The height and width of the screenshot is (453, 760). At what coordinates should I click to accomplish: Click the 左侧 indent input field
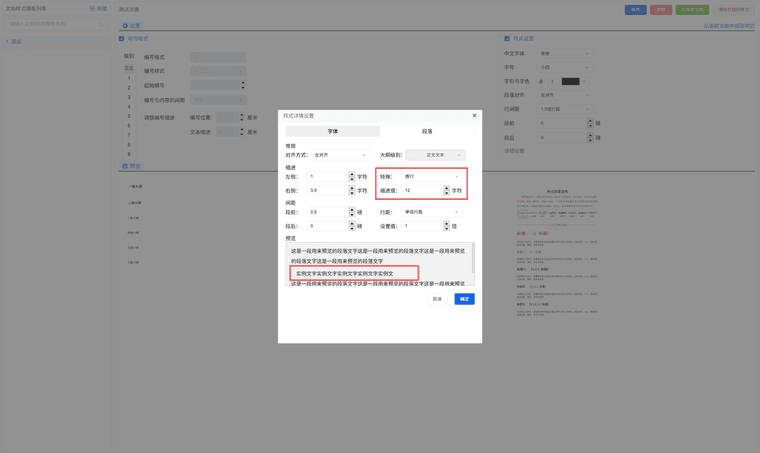pos(328,176)
